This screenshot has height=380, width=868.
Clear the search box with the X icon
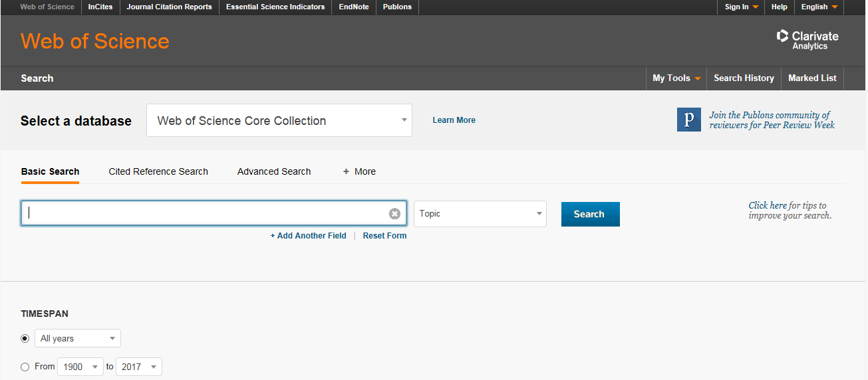(394, 214)
